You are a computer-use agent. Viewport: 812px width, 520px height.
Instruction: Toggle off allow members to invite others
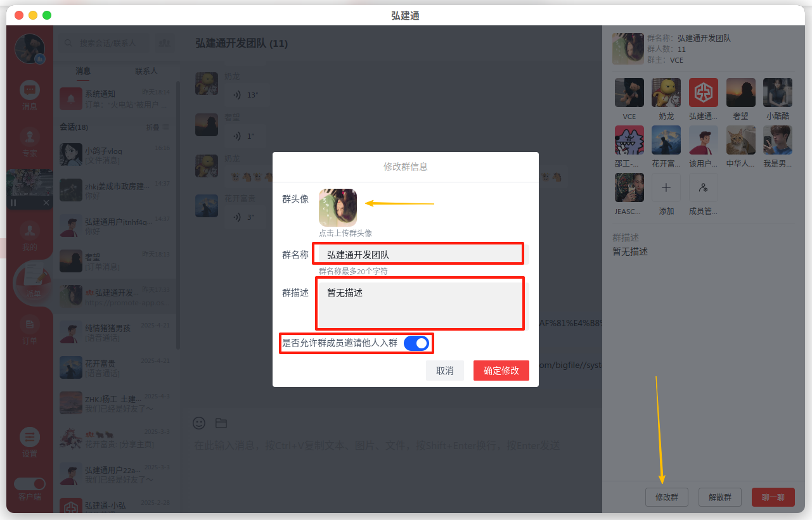[416, 343]
